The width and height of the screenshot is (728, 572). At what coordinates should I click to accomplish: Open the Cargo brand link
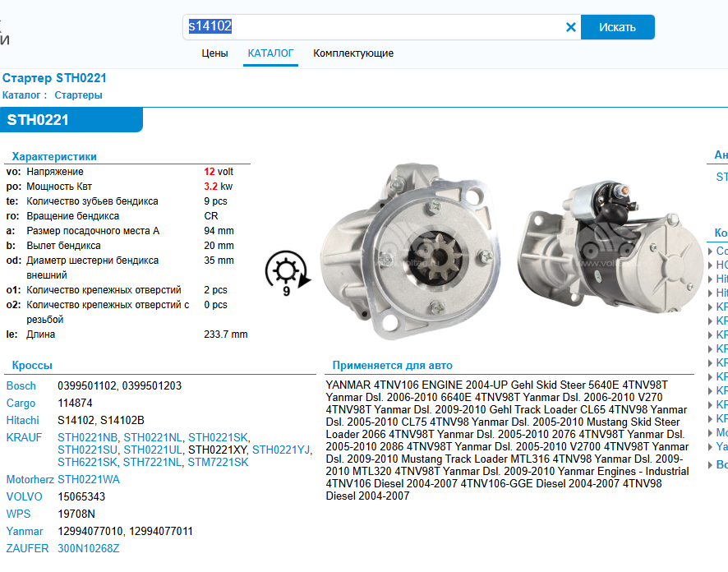pyautogui.click(x=21, y=403)
